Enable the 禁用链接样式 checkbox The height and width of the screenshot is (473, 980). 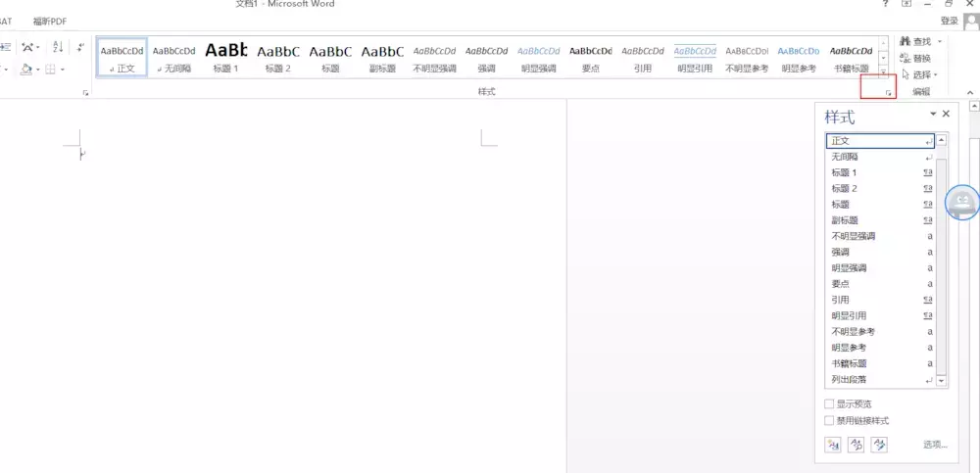point(829,420)
